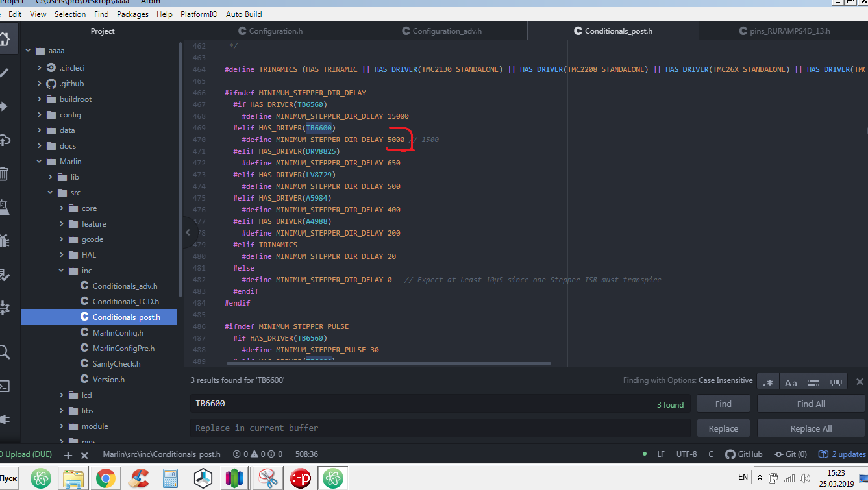This screenshot has width=868, height=490.
Task: Toggle Use Regex find option
Action: (x=769, y=382)
